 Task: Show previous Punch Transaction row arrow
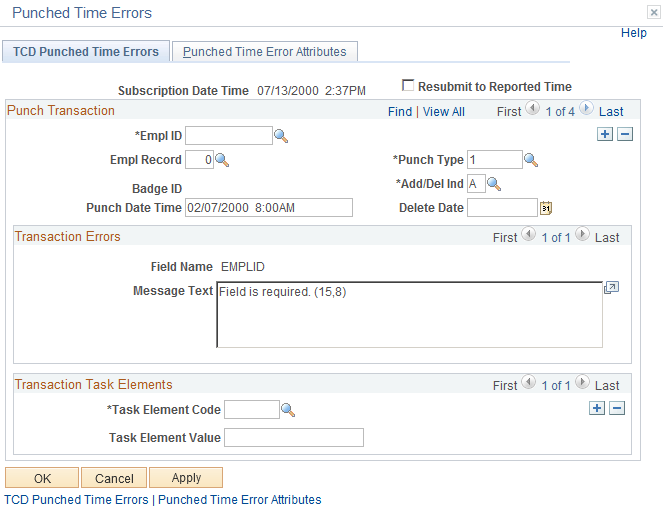[x=532, y=108]
